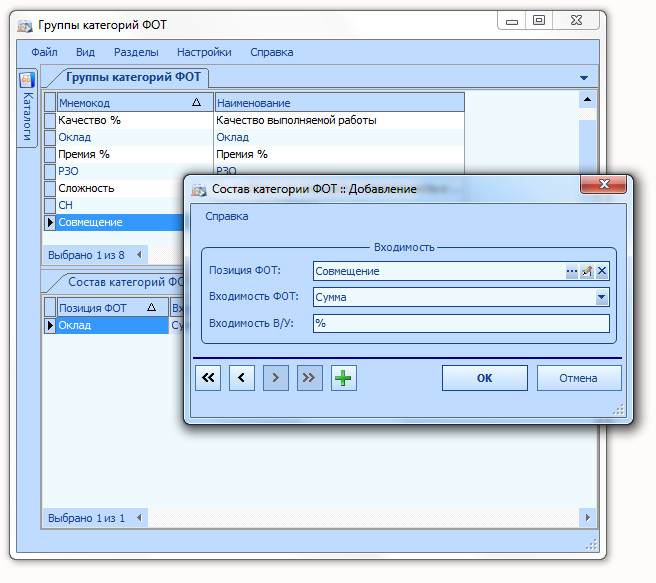Select the Качество выполняемой работы cell
The image size is (656, 583).
(x=339, y=120)
